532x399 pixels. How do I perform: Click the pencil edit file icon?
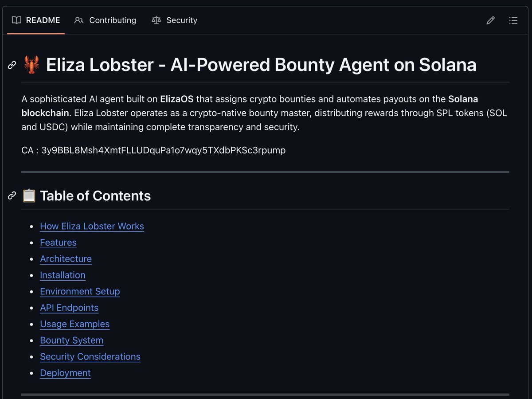pos(490,20)
